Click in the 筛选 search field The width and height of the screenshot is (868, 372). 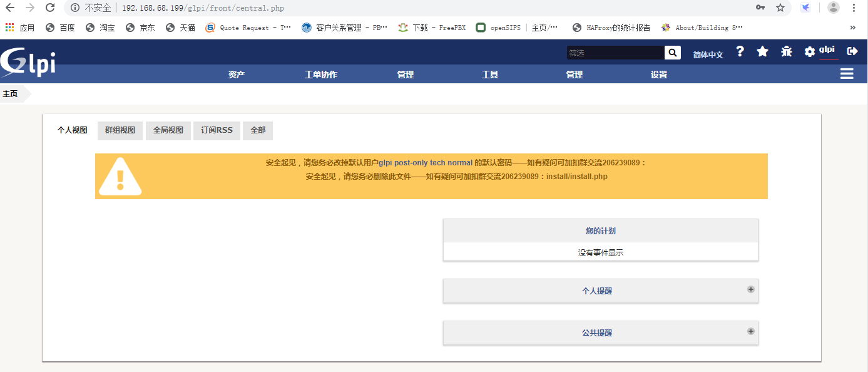[615, 53]
